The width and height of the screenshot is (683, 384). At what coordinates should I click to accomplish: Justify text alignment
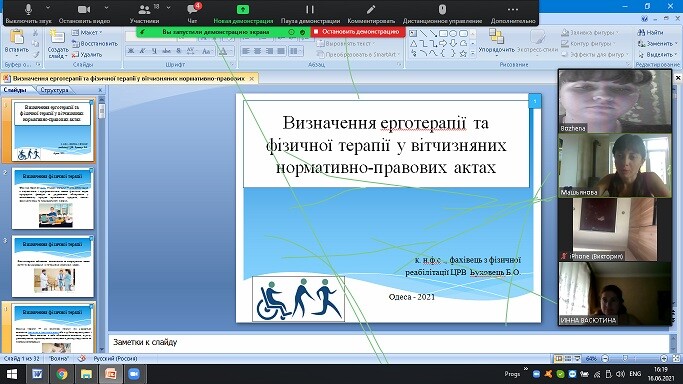281,51
